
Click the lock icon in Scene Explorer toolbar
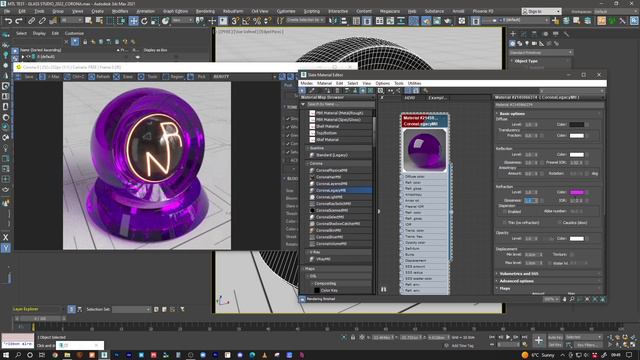pos(85,42)
